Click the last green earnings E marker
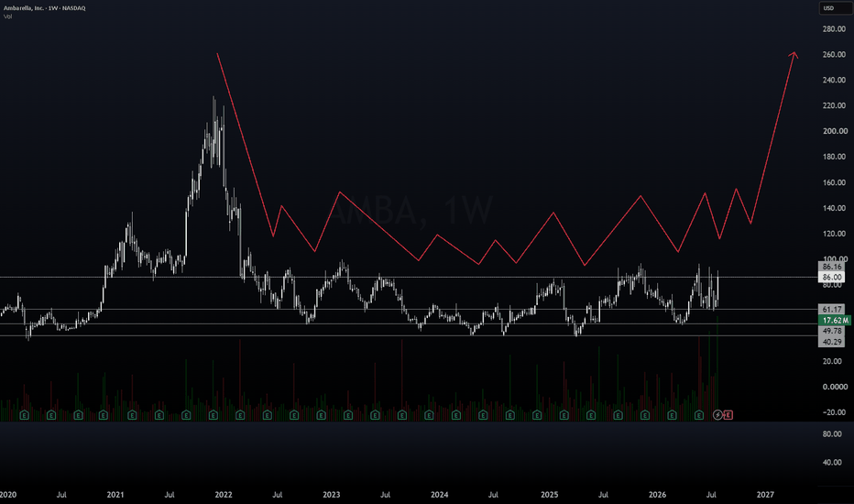Screen dimensions: 854x504 click(699, 415)
